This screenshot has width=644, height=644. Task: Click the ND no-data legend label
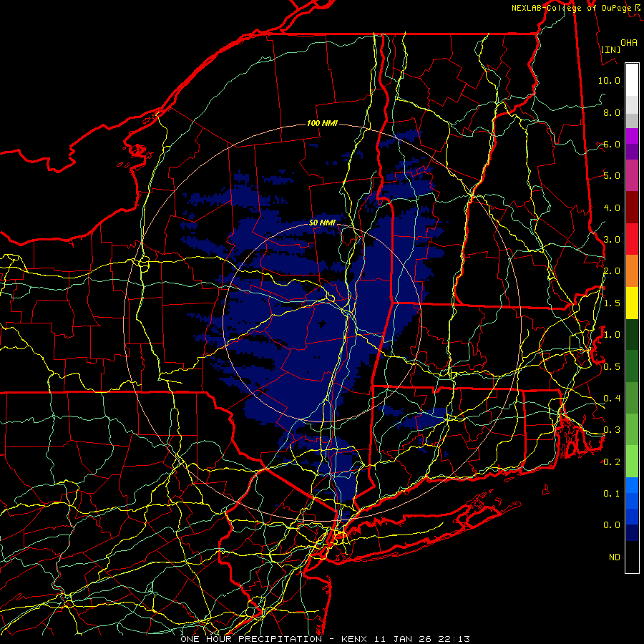[615, 557]
